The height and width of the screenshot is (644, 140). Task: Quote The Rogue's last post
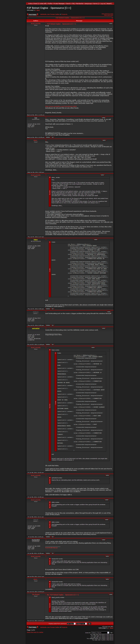click(x=111, y=594)
